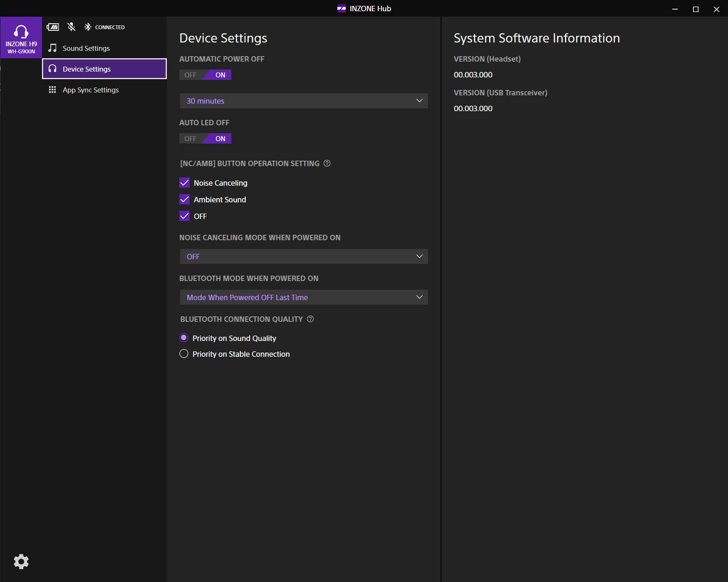This screenshot has width=728, height=582.
Task: Click the battery status icon
Action: pyautogui.click(x=53, y=27)
